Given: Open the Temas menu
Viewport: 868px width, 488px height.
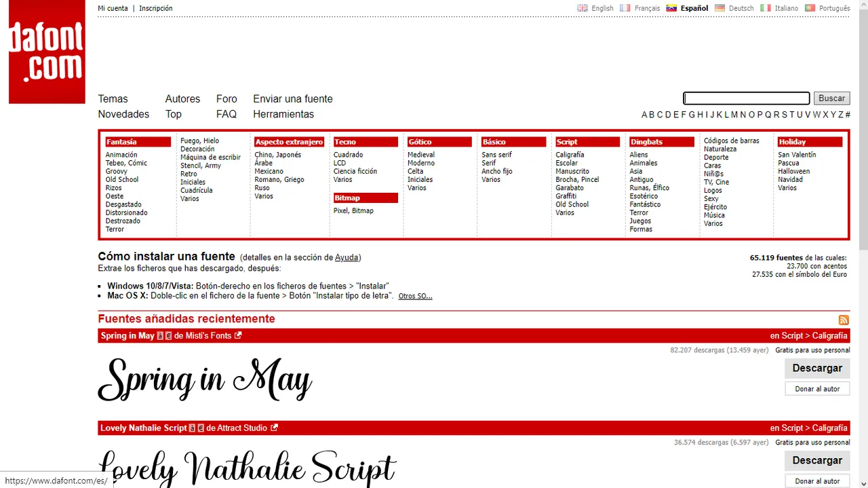Looking at the screenshot, I should click(x=113, y=99).
